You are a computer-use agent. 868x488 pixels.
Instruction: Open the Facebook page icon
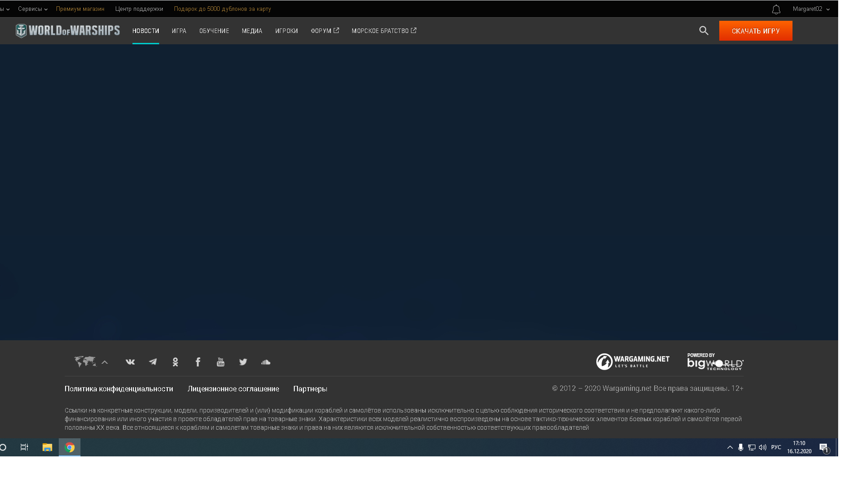click(x=198, y=362)
